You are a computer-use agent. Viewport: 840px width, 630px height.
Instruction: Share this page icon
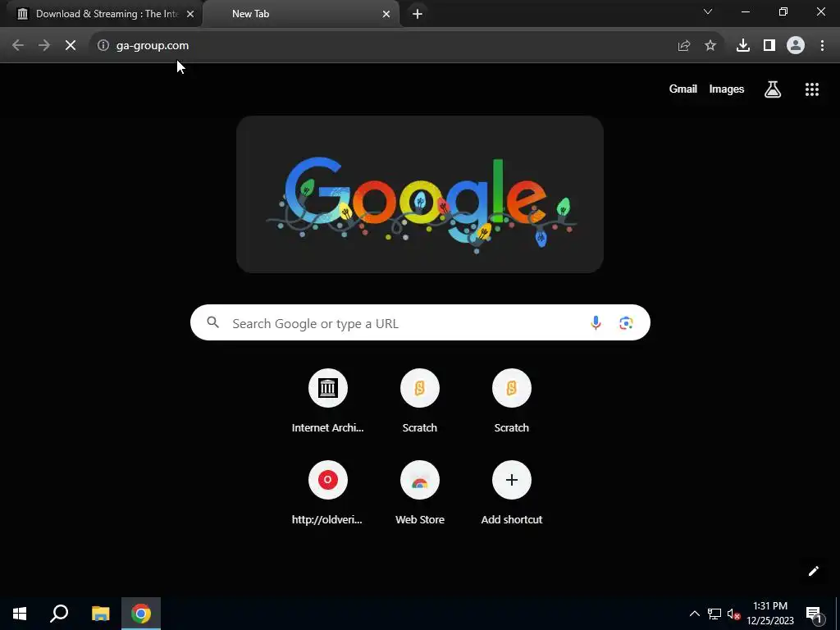pyautogui.click(x=683, y=46)
